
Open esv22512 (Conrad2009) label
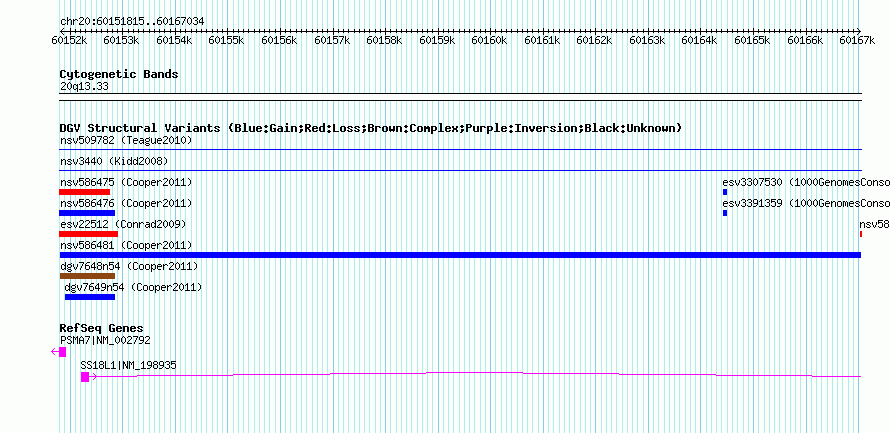(x=123, y=224)
